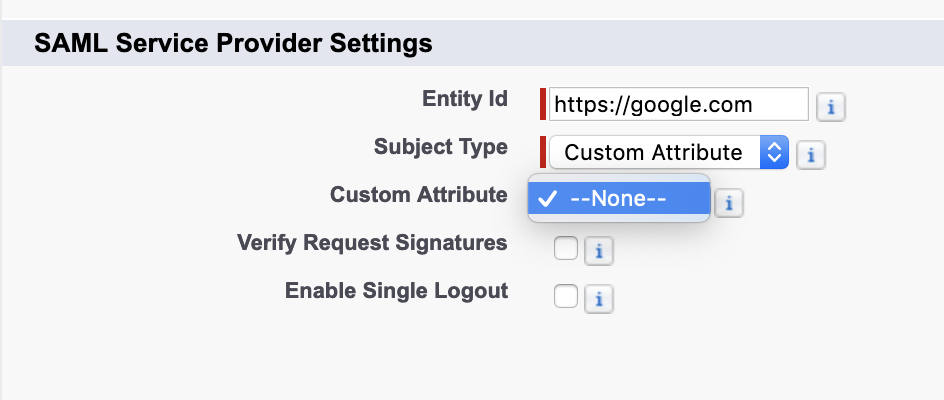The image size is (944, 400).
Task: Click the Entity Id label
Action: [465, 99]
